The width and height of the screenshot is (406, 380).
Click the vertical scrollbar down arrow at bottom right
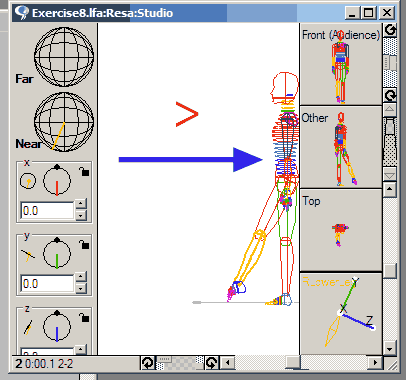pyautogui.click(x=389, y=349)
